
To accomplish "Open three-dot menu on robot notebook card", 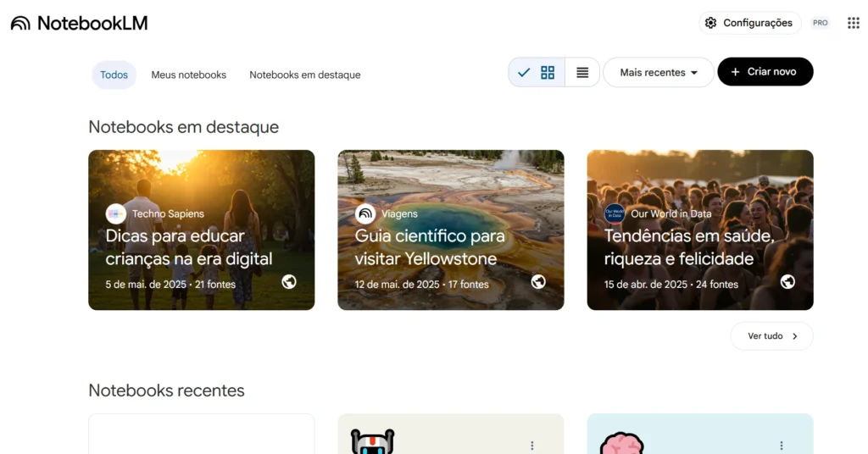I will pyautogui.click(x=532, y=446).
